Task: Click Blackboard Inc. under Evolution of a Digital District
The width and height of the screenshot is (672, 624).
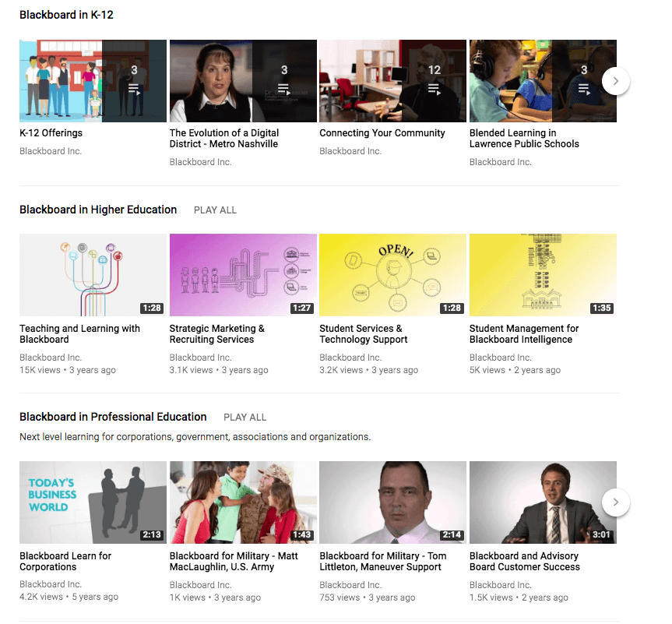Action: 201,162
